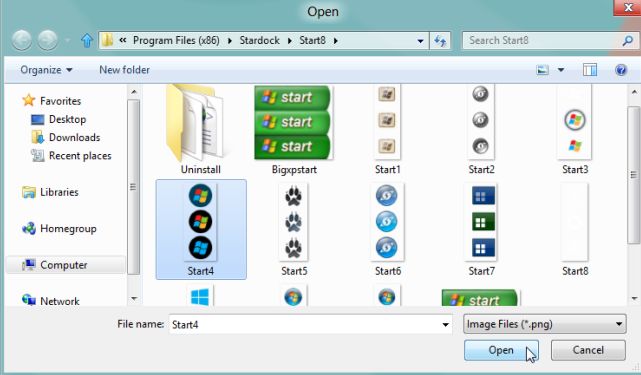Expand the arrow after Program Files (x86)
641x375 pixels.
(230, 40)
